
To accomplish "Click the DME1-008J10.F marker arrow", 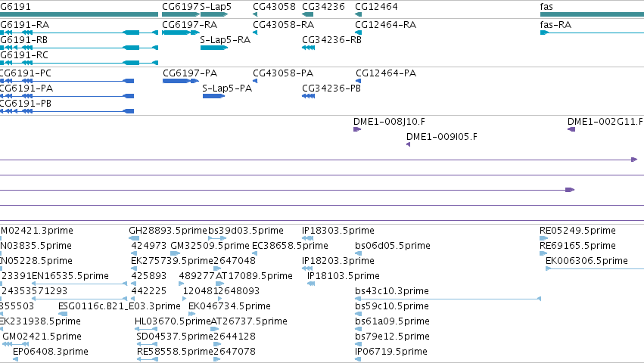I will [357, 129].
